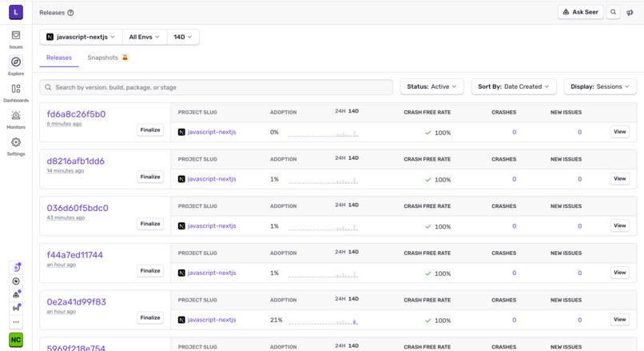The height and width of the screenshot is (351, 644).
Task: Select 14D period in d8216afb1dd6 row
Action: [354, 158]
